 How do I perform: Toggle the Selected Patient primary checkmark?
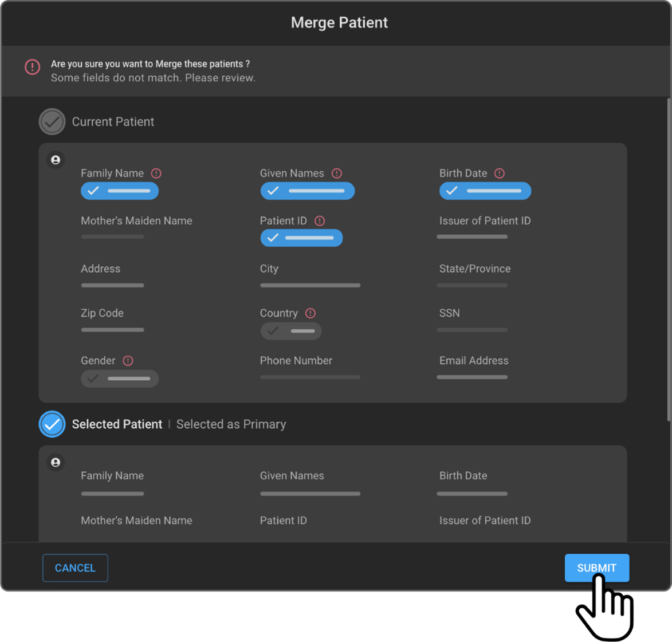point(52,424)
